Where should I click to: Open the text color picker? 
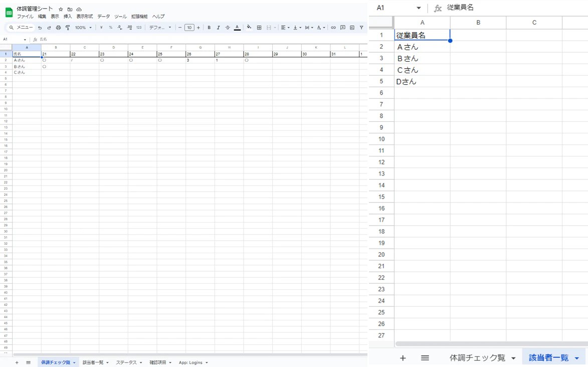coord(237,28)
